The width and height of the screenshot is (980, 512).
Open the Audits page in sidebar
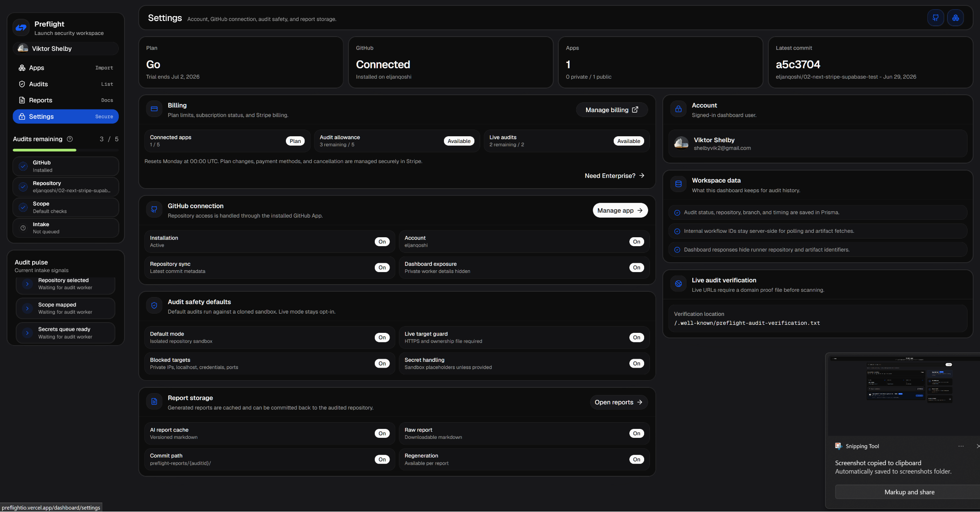click(65, 84)
